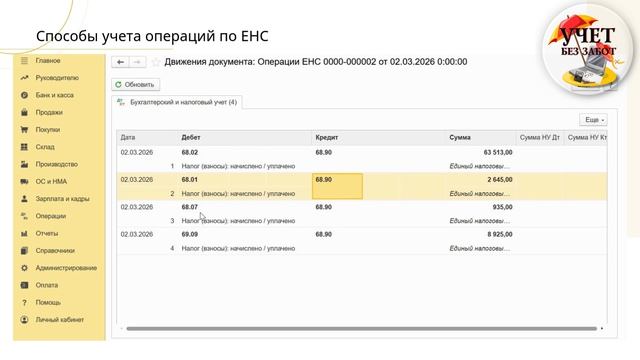
Task: Click credit 68.90 in the 69.09 row
Action: tap(324, 234)
